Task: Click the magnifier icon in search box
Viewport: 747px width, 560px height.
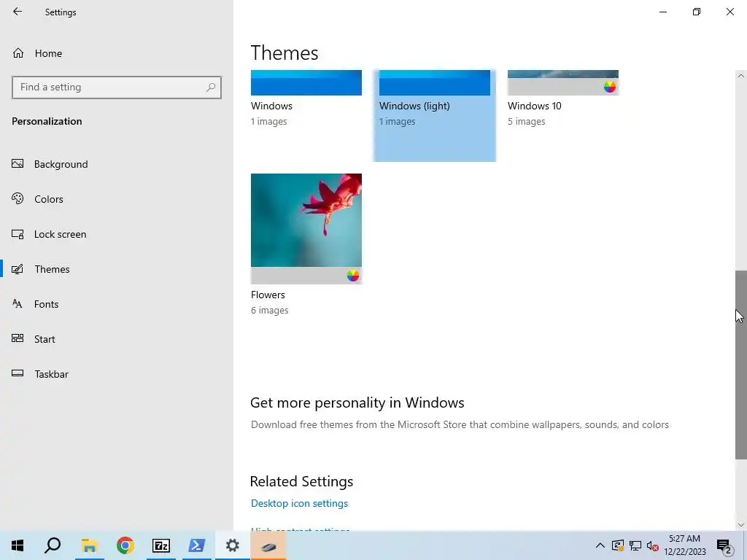Action: (211, 87)
